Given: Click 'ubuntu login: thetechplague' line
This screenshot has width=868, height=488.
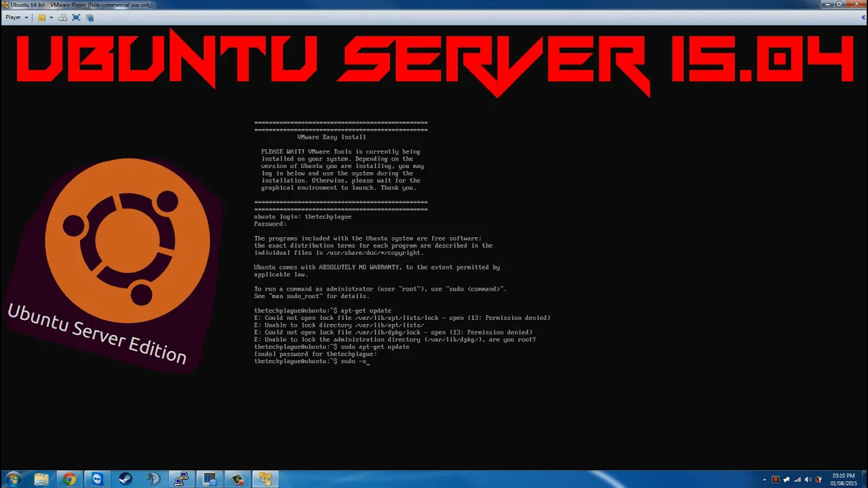Looking at the screenshot, I should click(302, 217).
